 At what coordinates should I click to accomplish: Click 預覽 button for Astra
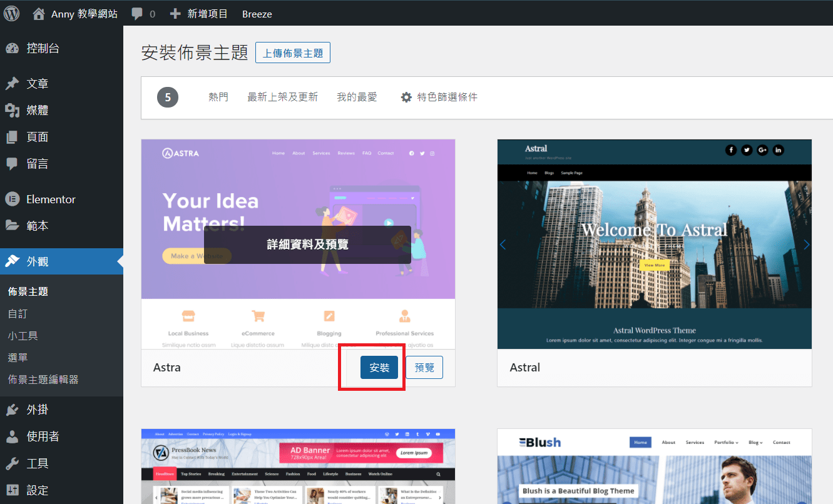tap(424, 368)
